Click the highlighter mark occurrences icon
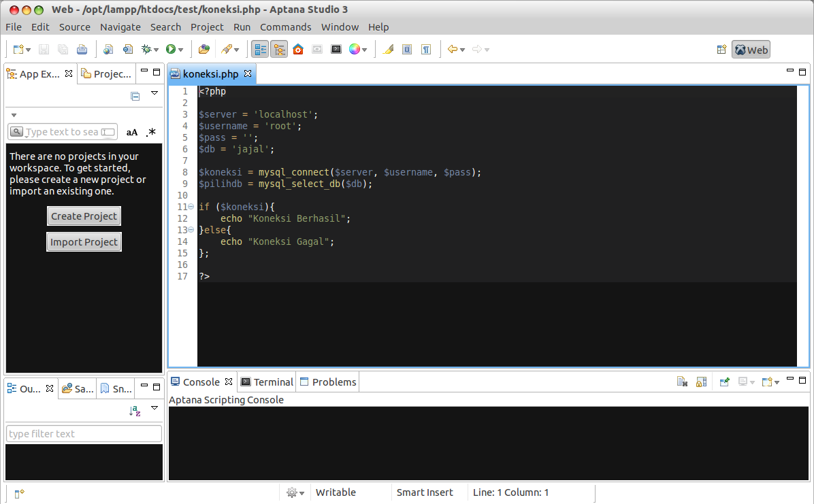 click(388, 49)
